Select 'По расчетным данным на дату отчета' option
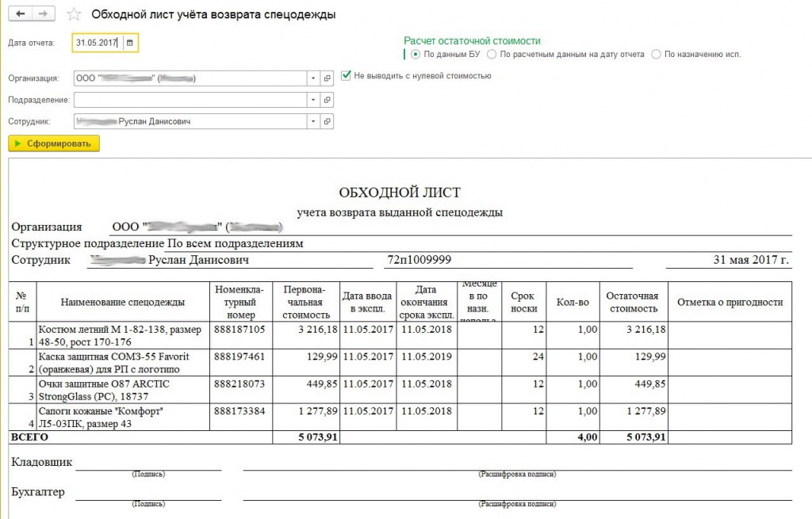This screenshot has width=812, height=519. pyautogui.click(x=492, y=55)
